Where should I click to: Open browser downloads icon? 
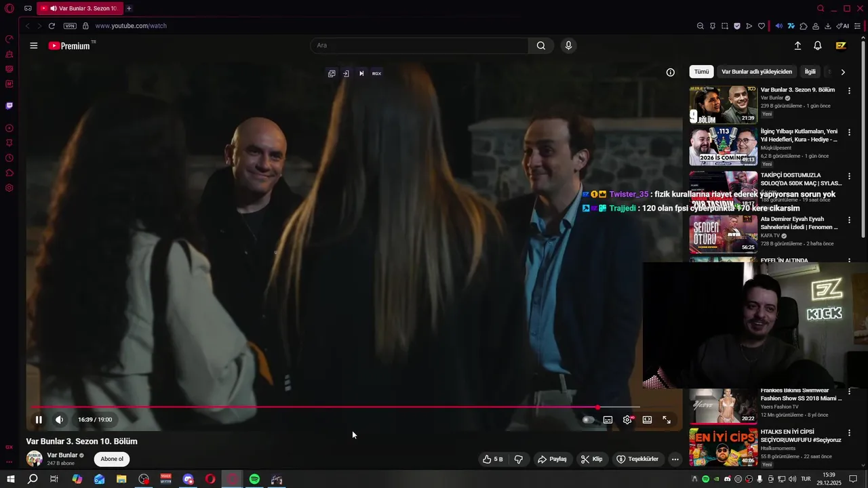click(x=828, y=26)
